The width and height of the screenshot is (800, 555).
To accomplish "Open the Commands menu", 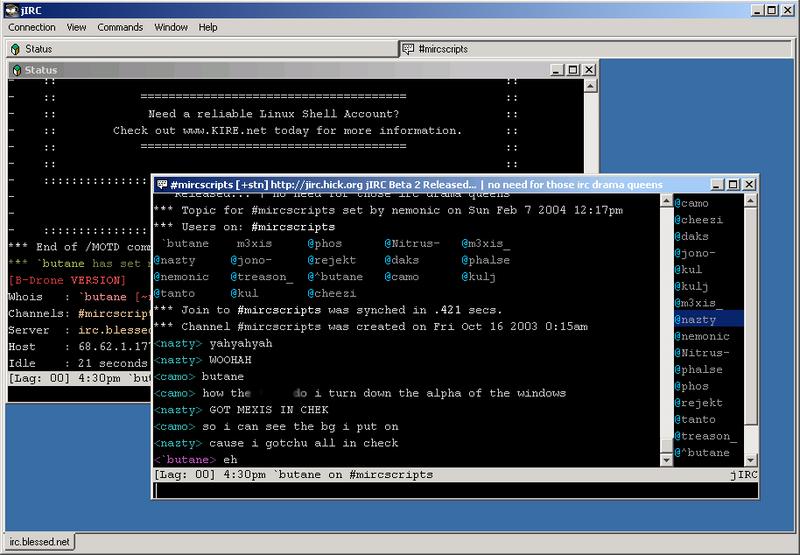I will [x=120, y=27].
